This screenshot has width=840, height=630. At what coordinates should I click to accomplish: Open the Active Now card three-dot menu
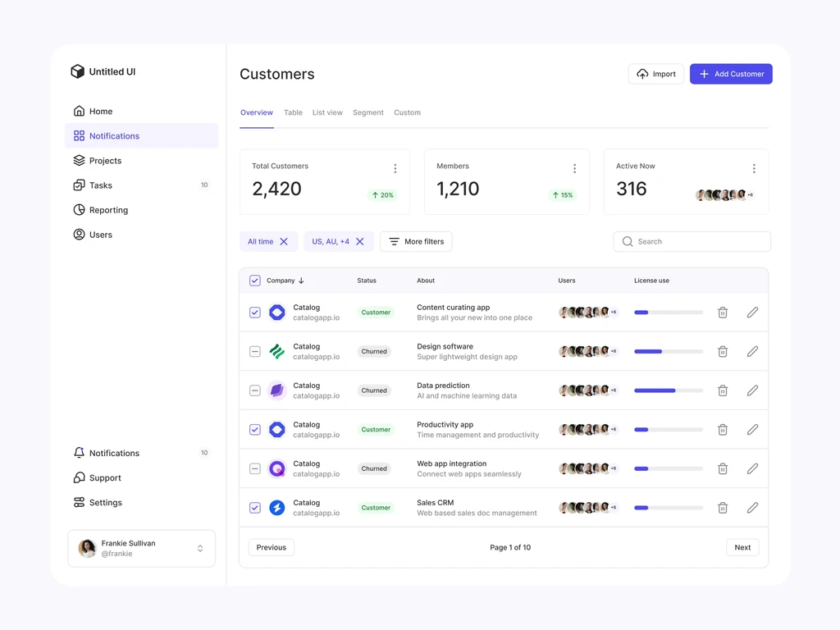754,168
